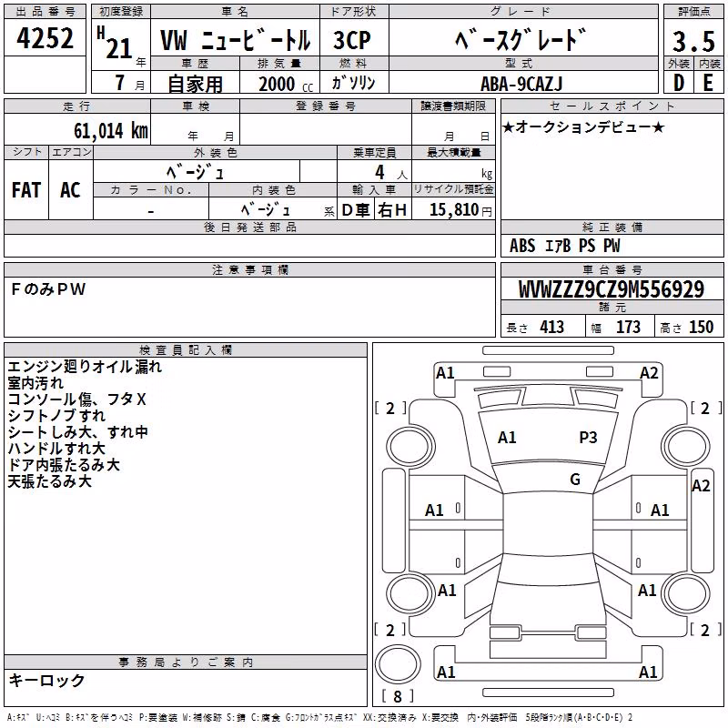Click the recycle deposit 15,810 value
728x728 pixels.
pos(453,209)
